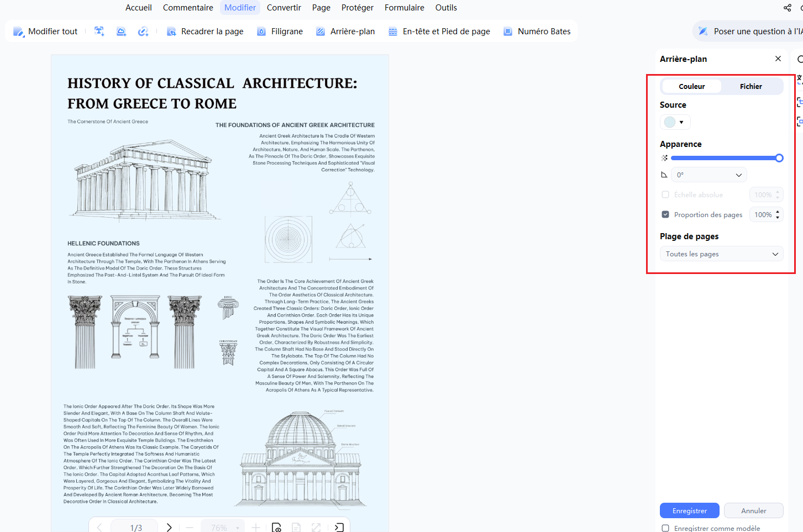Select the Add Link tool icon
Image resolution: width=803 pixels, height=532 pixels.
pos(143,31)
